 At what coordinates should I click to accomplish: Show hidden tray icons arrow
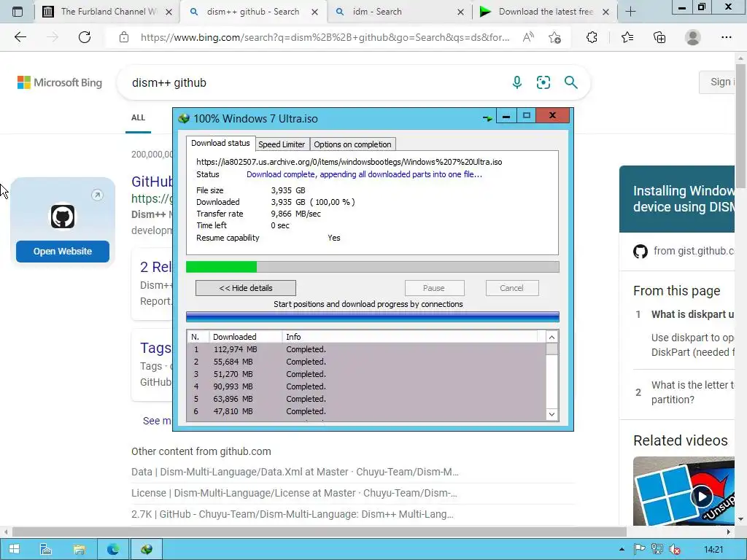tap(622, 549)
